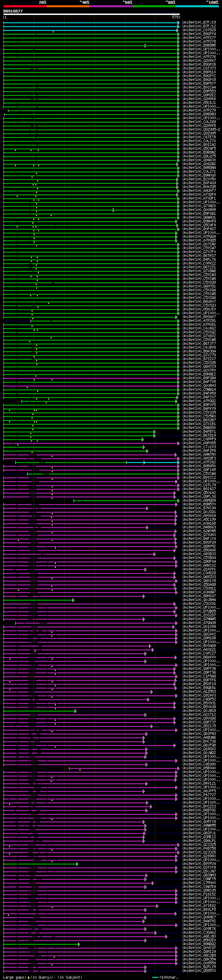Open the UniRef100_B2X050 entry
222x980 pixels.
[x=199, y=179]
